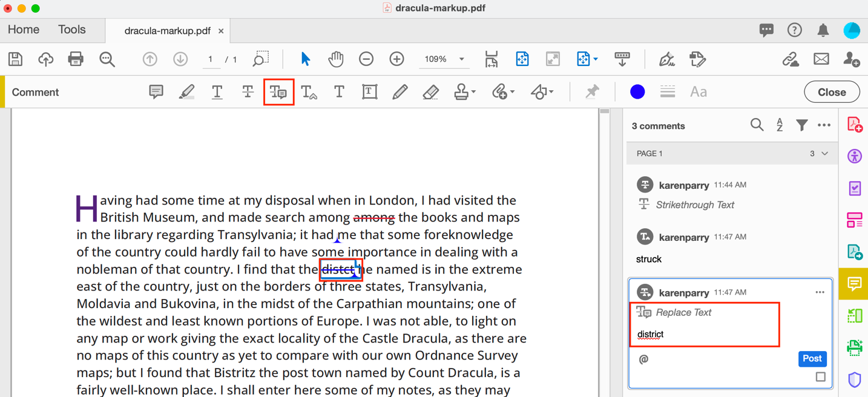This screenshot has width=868, height=397.
Task: Post the district replacement comment
Action: pos(812,359)
